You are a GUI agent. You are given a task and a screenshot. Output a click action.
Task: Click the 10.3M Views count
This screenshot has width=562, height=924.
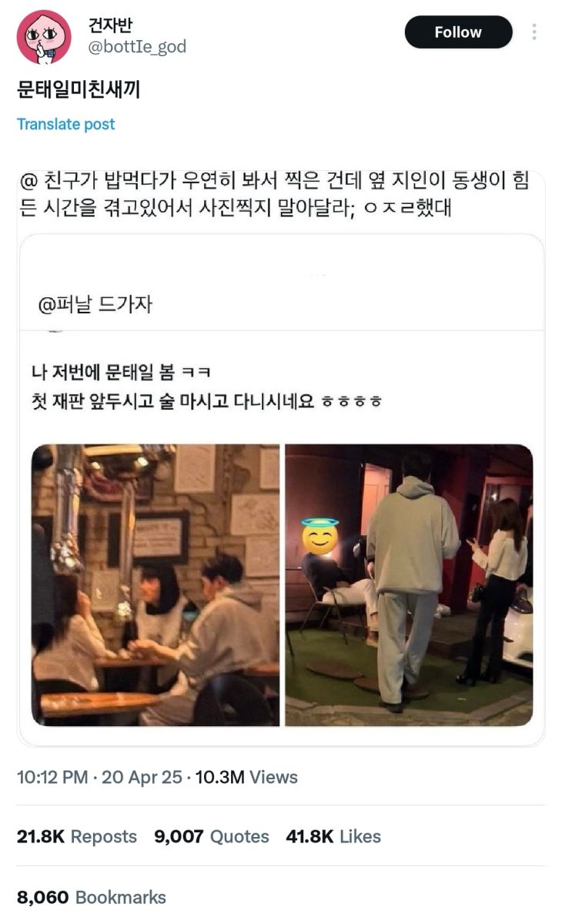tap(246, 777)
